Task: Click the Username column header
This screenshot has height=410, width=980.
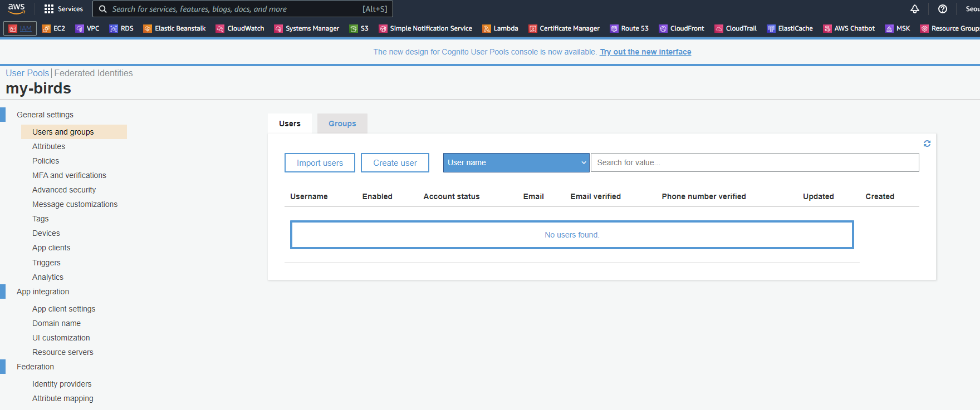Action: (x=309, y=196)
